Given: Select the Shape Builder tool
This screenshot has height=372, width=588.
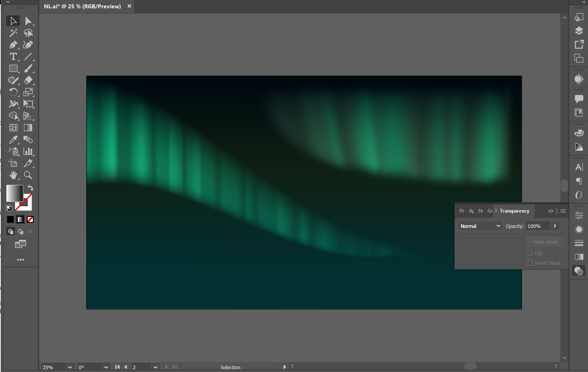Looking at the screenshot, I should tap(13, 116).
